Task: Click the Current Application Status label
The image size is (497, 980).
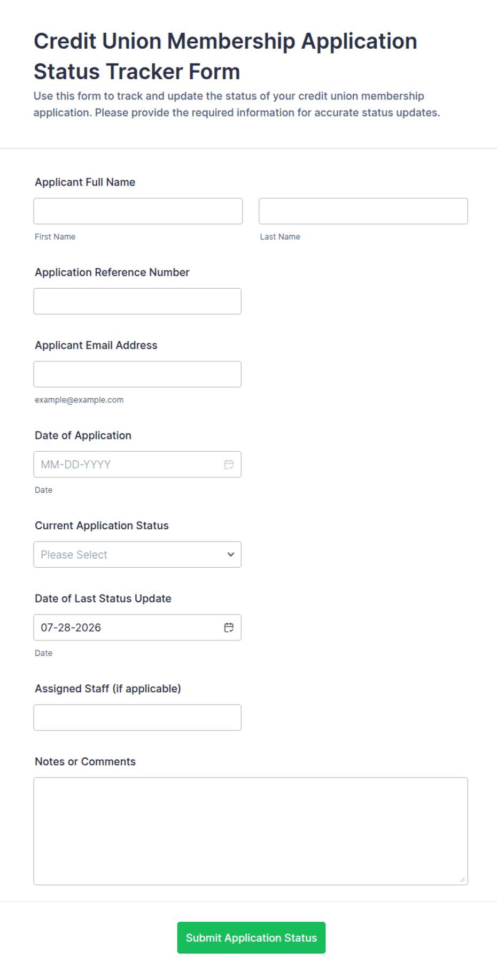Action: click(102, 526)
